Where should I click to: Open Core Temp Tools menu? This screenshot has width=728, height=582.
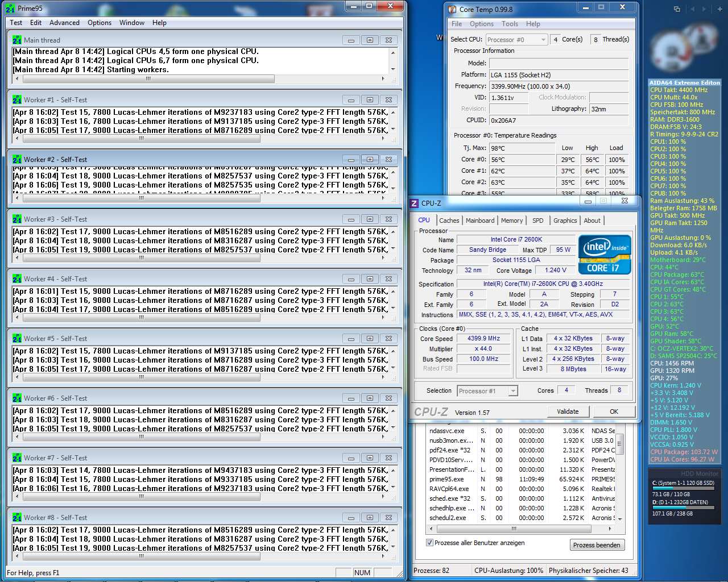tap(510, 24)
